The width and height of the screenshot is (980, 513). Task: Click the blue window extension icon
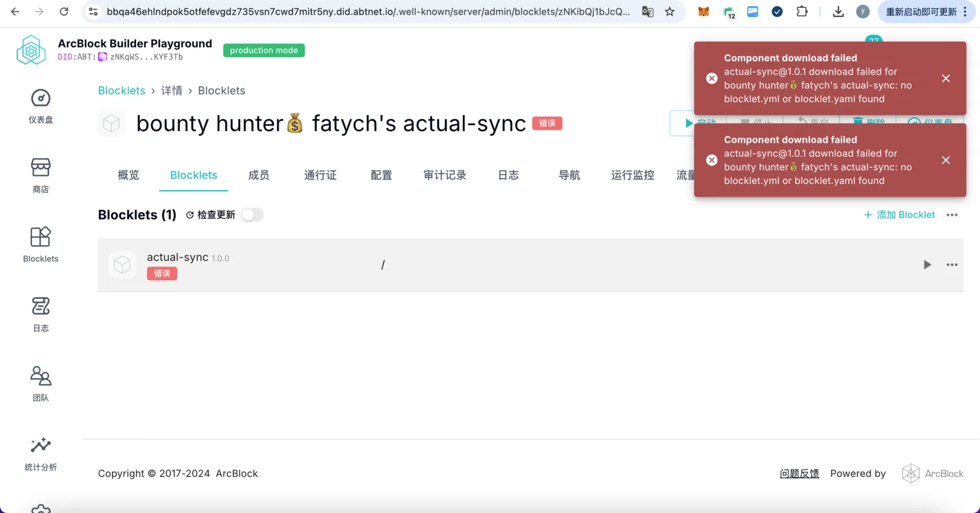click(x=753, y=12)
